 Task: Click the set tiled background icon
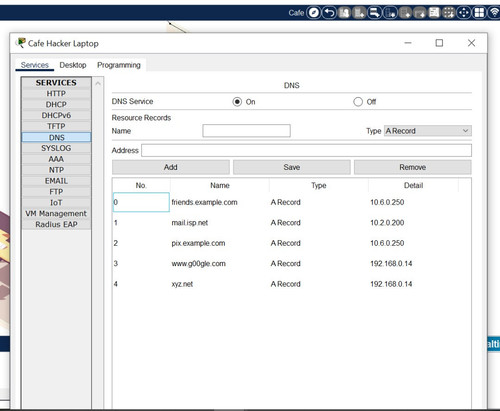coord(434,13)
